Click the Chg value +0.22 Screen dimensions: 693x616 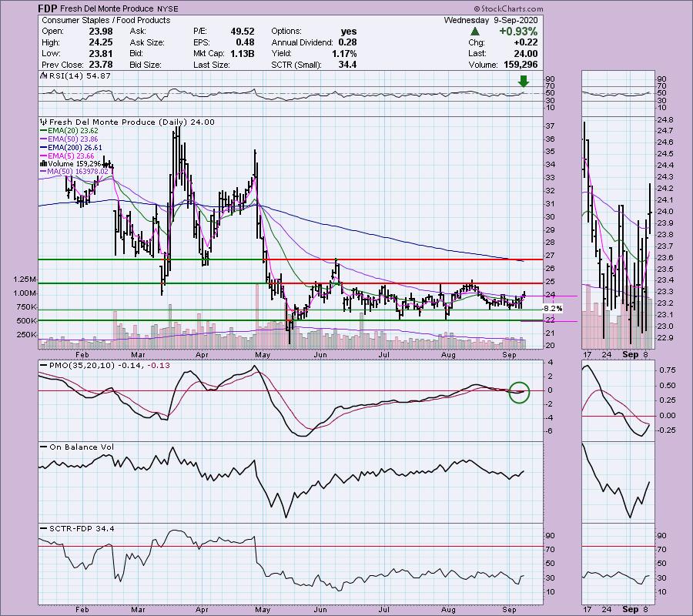(526, 42)
